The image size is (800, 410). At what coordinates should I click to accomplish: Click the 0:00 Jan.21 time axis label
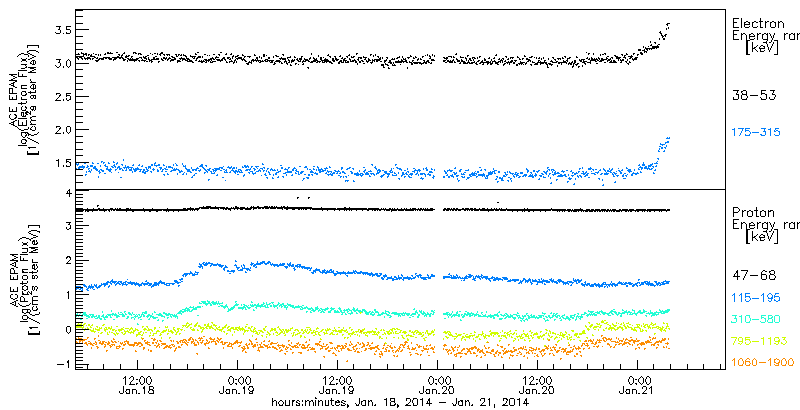click(637, 386)
